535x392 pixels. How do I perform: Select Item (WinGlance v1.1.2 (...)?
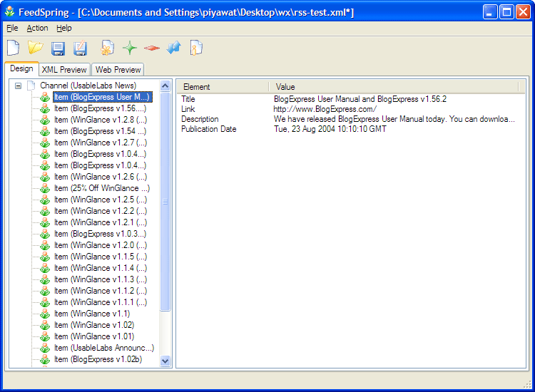click(101, 291)
